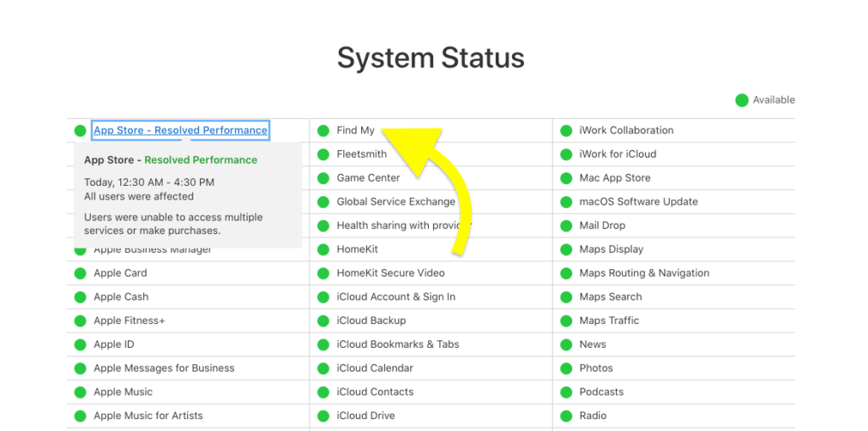Click the green status dot beside Find My
868x431 pixels.
point(323,131)
